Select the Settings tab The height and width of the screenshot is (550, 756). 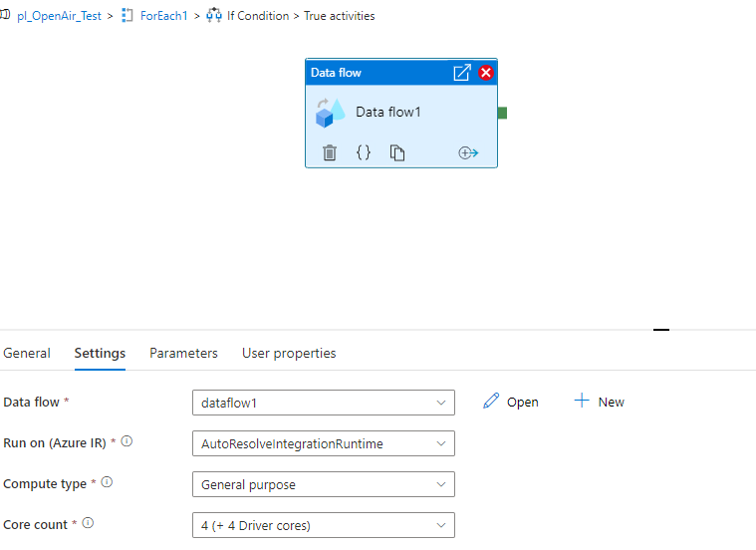tap(100, 353)
